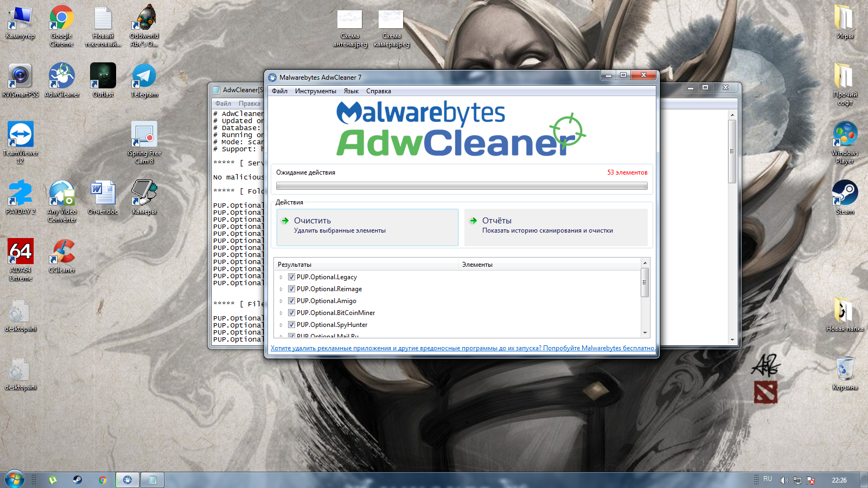Launch Google Chrome from the desktop
The image size is (868, 488).
tap(62, 26)
